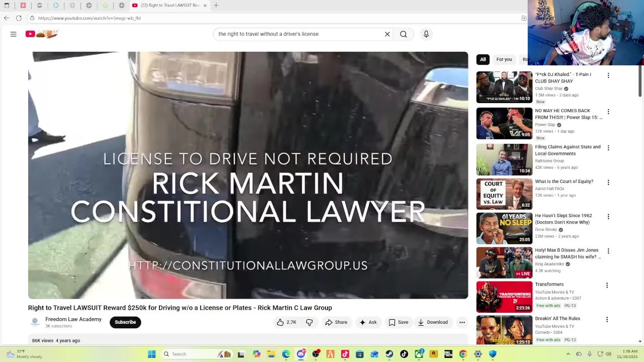Image resolution: width=644 pixels, height=362 pixels.
Task: Open Max B Disses Jim Jones live stream
Action: tap(504, 262)
